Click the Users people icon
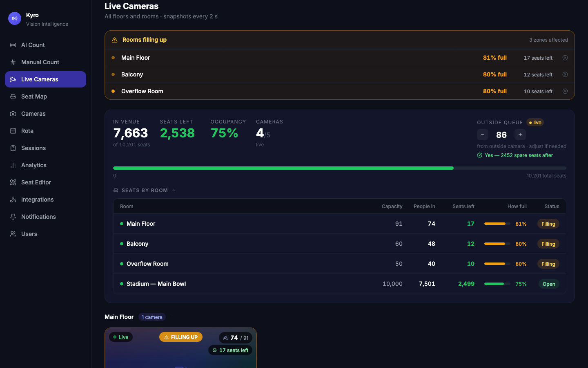The image size is (588, 368). tap(13, 234)
